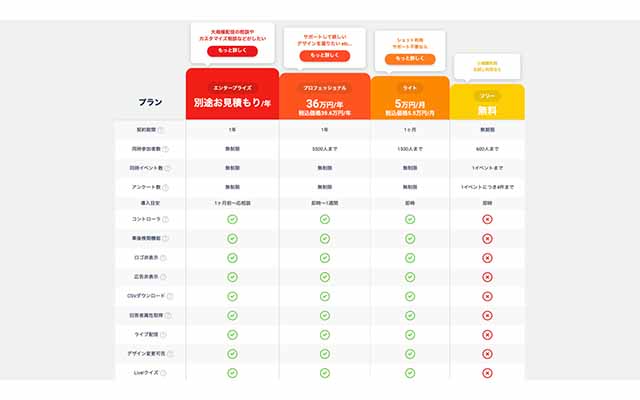Select the エンタープライズ plan header
Screen dimensions: 640x400
pyautogui.click(x=232, y=94)
